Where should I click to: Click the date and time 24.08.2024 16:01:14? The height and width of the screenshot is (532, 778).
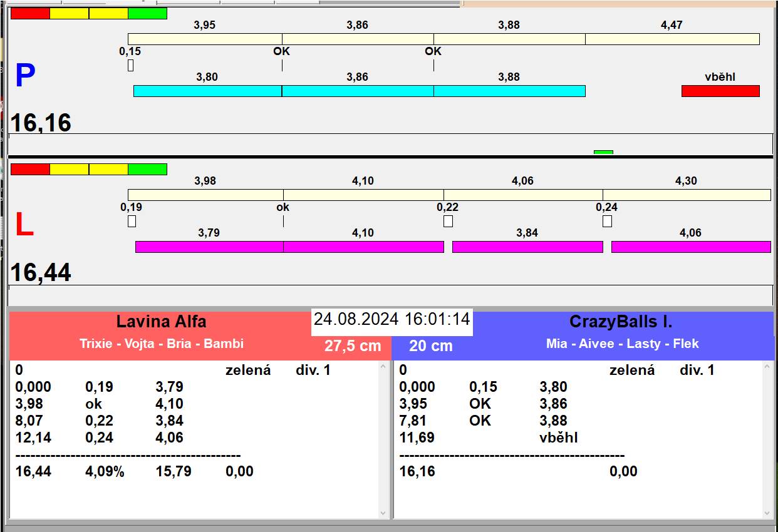(392, 319)
